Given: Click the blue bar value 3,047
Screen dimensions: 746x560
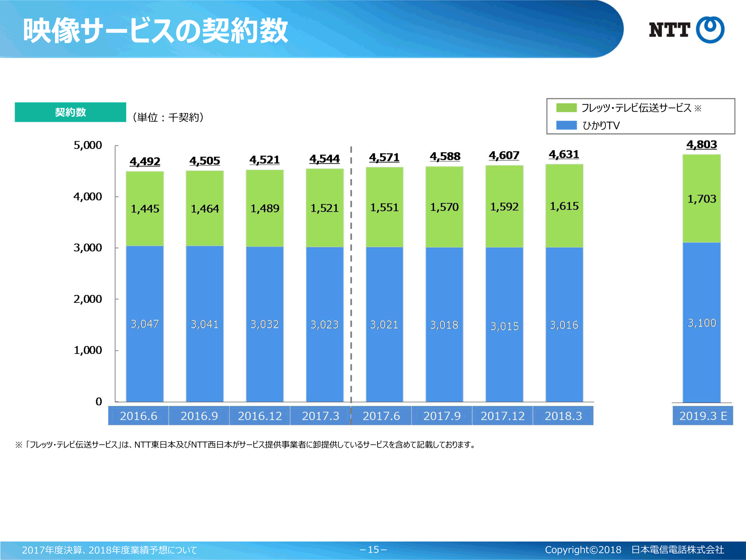Looking at the screenshot, I should tap(145, 324).
